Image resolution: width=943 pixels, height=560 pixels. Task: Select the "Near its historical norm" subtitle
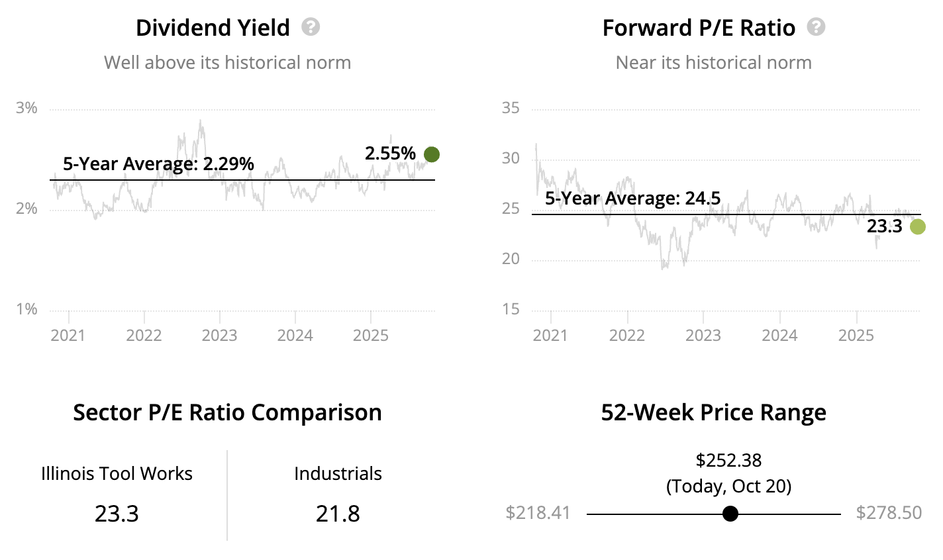[713, 63]
